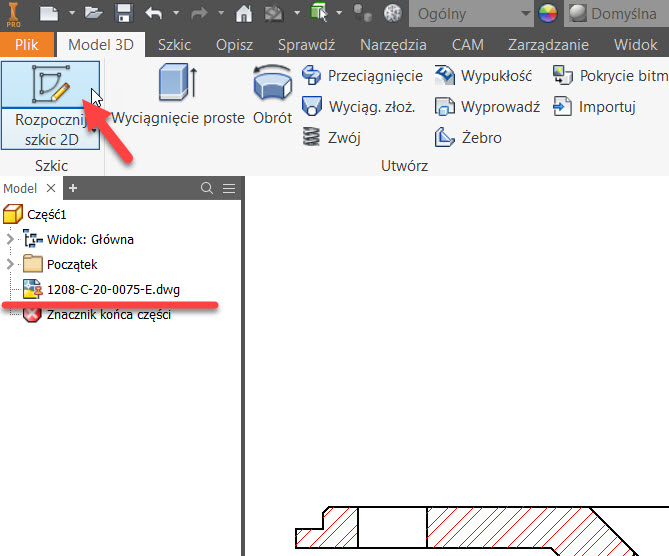Activate the Przeciągnięcie sweep tool
Image resolution: width=669 pixels, height=556 pixels.
pos(362,76)
